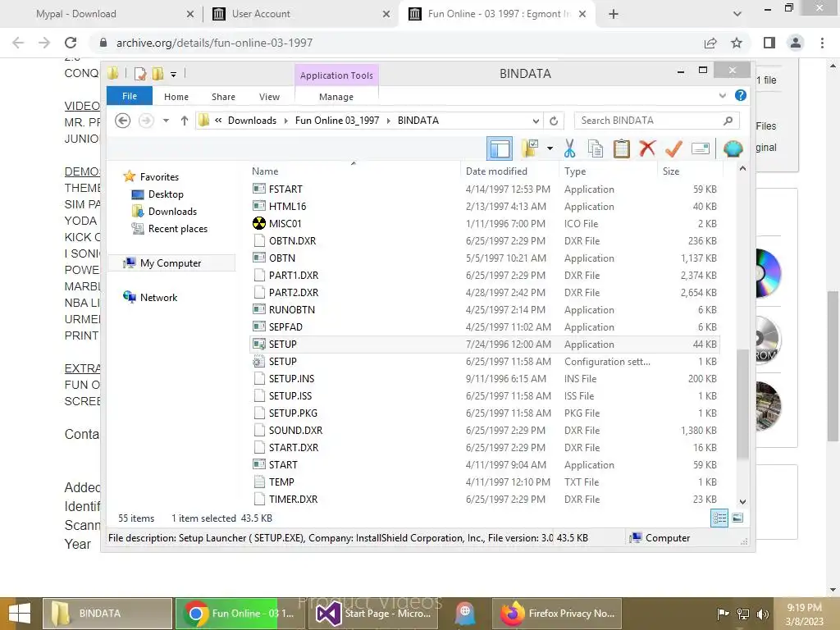
Task: Click the Copy toolbar icon
Action: pyautogui.click(x=596, y=148)
